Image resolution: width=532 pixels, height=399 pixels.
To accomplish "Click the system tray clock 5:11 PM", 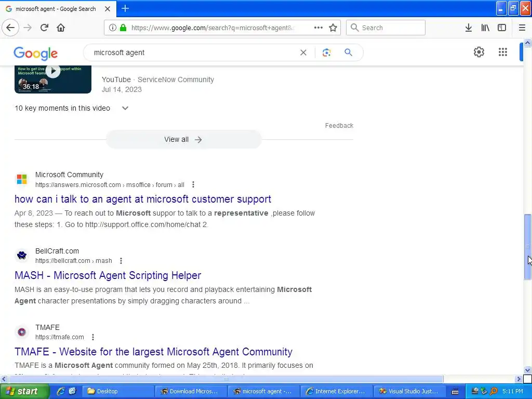I will pos(513,391).
